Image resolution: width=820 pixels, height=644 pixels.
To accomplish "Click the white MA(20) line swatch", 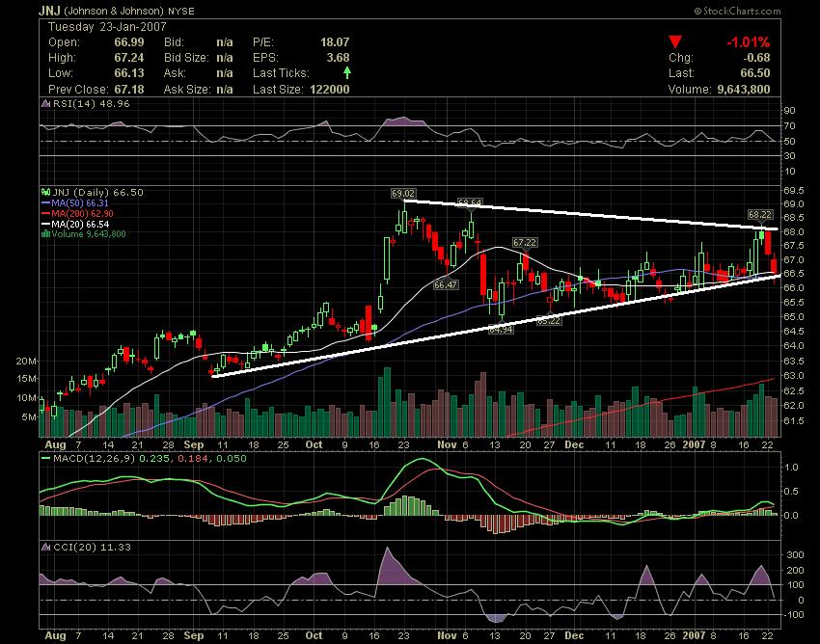I will pyautogui.click(x=46, y=225).
